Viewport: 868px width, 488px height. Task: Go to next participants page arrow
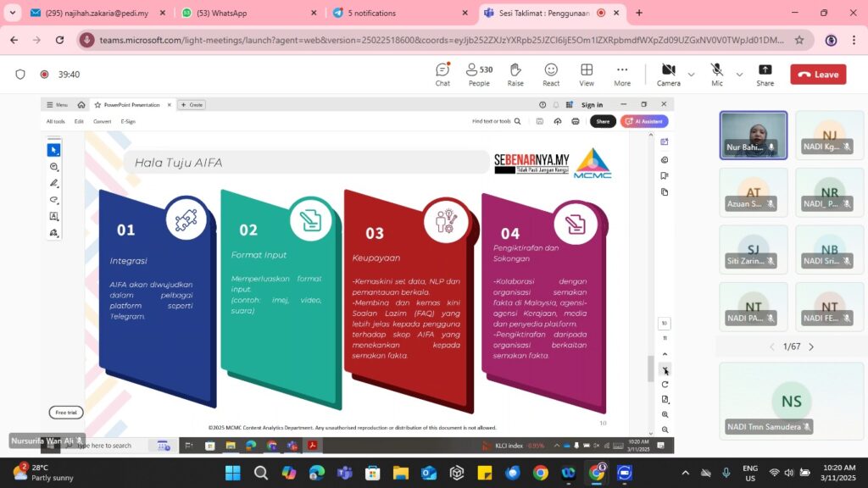(811, 347)
